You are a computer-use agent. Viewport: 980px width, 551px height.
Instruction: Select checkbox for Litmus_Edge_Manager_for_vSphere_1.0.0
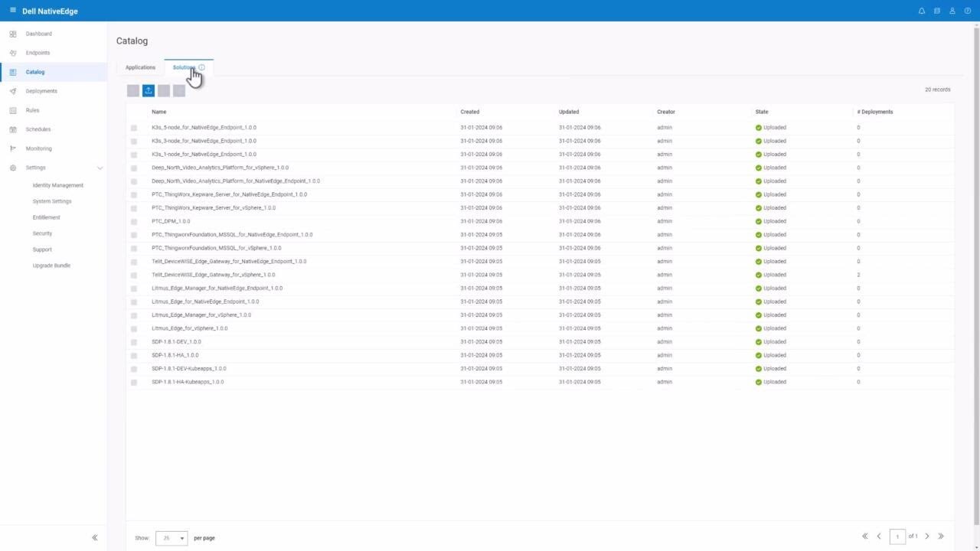pyautogui.click(x=134, y=315)
